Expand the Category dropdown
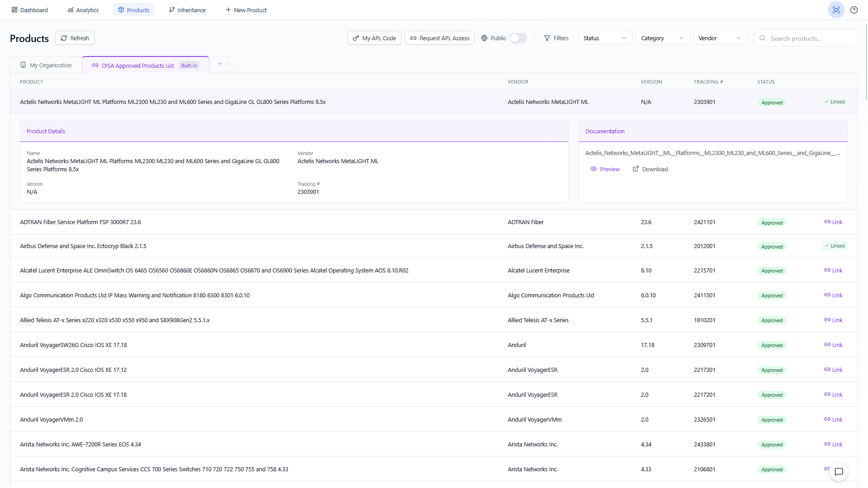 pos(662,38)
